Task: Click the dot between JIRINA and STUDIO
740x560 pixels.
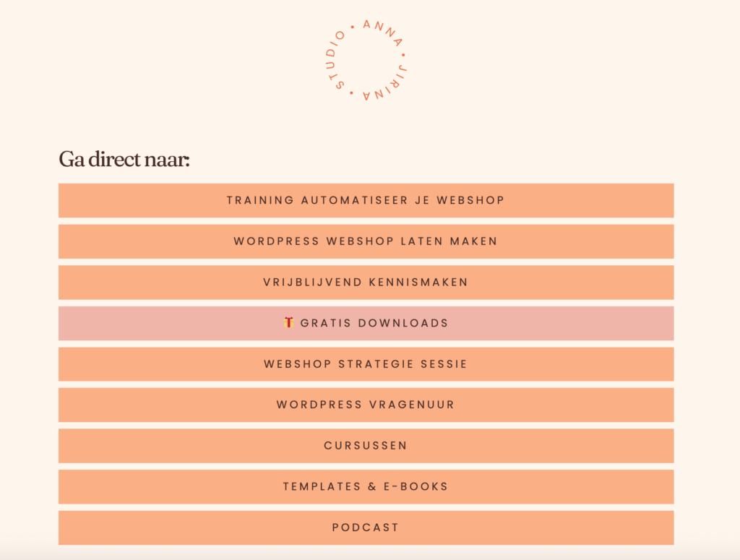Action: 352,94
